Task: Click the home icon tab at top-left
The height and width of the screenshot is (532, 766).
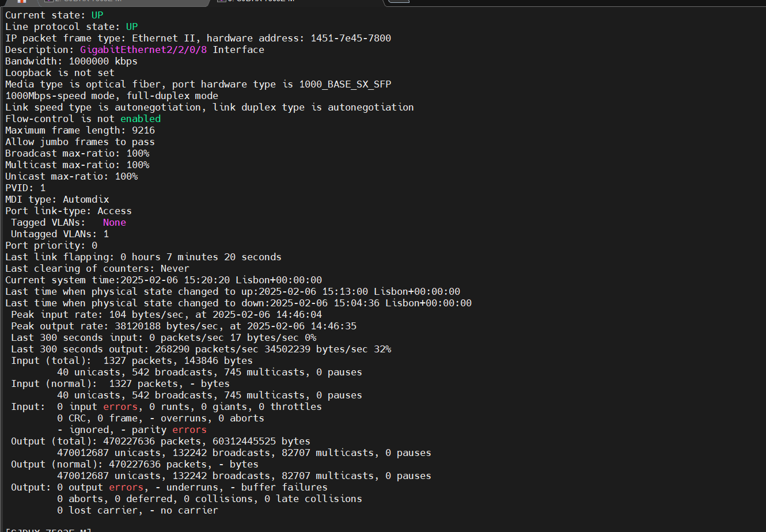Action: tap(22, 2)
